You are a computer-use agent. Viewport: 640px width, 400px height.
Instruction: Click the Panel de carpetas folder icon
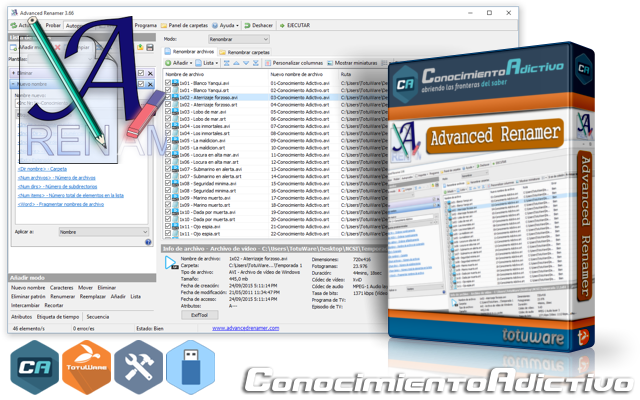tap(164, 25)
